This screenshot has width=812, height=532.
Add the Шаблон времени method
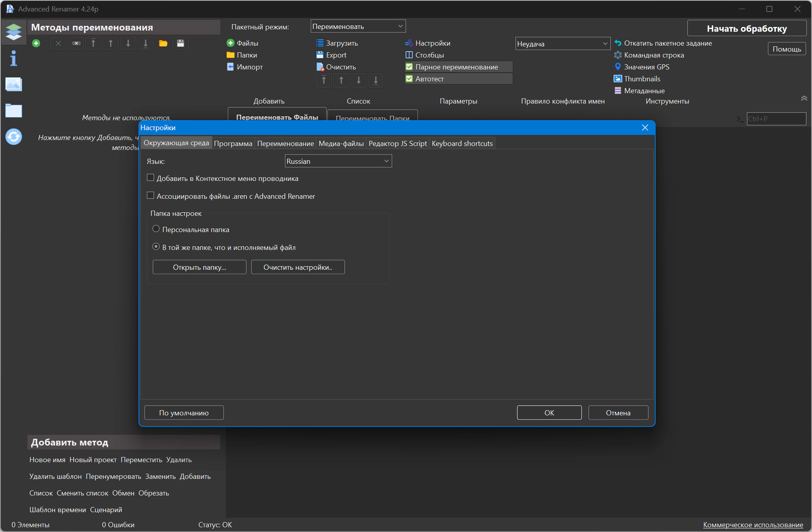tap(58, 510)
